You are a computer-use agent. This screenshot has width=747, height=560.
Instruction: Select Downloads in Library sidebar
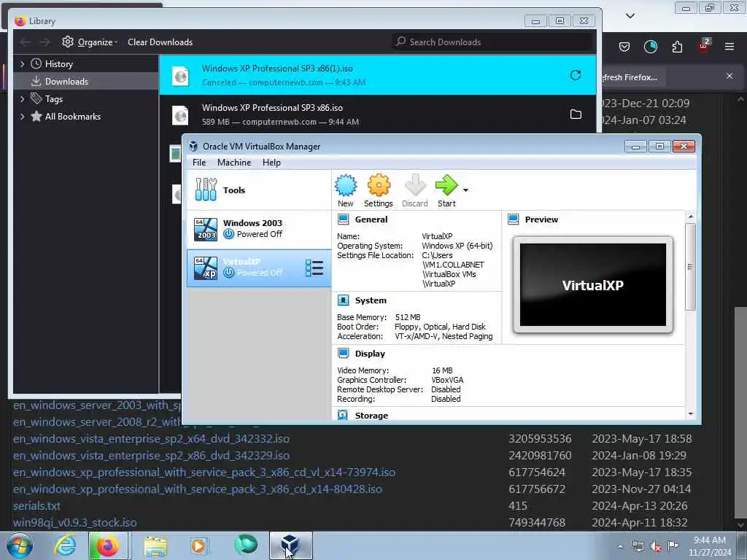[86, 82]
